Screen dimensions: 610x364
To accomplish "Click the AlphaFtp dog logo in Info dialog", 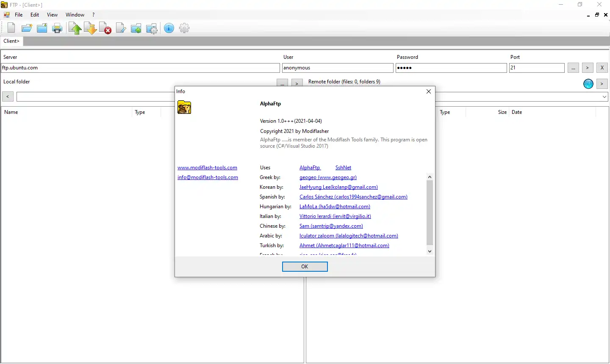I will click(184, 107).
